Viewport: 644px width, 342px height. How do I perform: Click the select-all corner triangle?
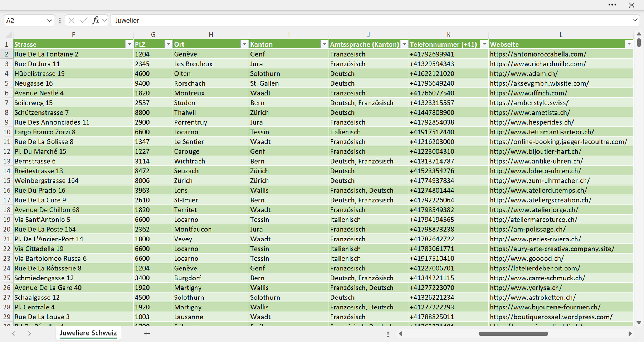coord(9,35)
